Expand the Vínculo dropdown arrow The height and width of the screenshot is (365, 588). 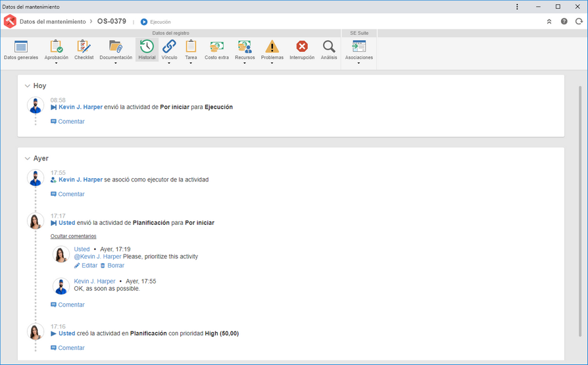[169, 63]
